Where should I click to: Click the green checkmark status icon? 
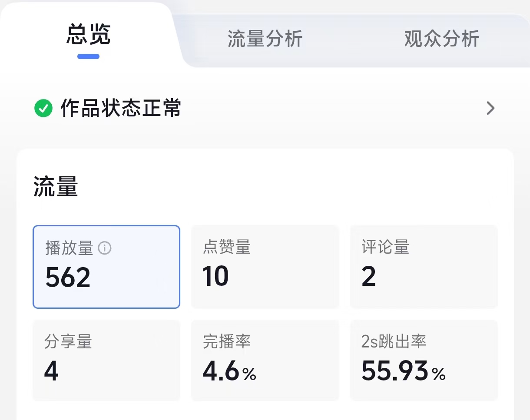pos(43,108)
